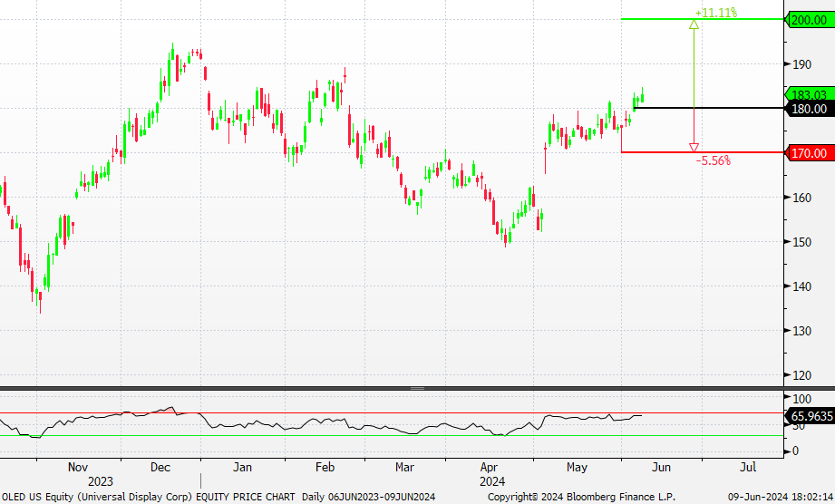Select the green 200.00 target line
This screenshot has width=835, height=504.
703,19
